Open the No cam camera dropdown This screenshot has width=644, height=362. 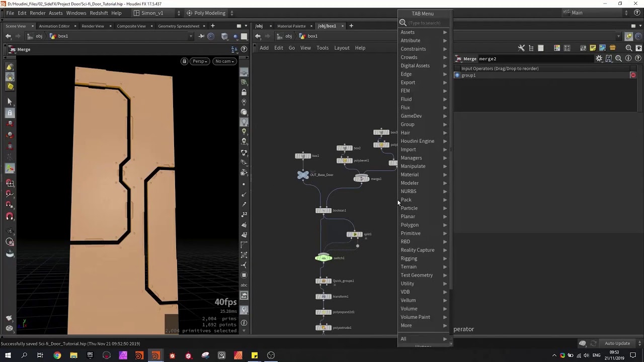point(224,61)
